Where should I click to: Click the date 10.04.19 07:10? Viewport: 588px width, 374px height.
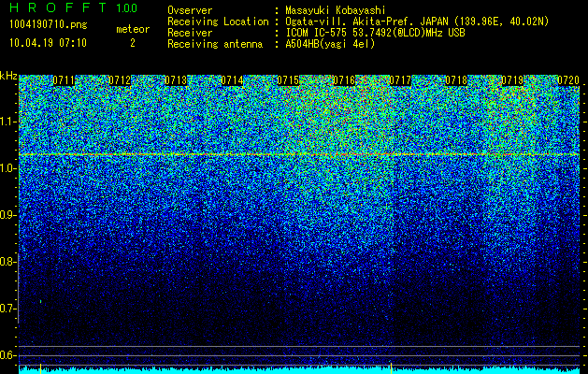pyautogui.click(x=48, y=43)
